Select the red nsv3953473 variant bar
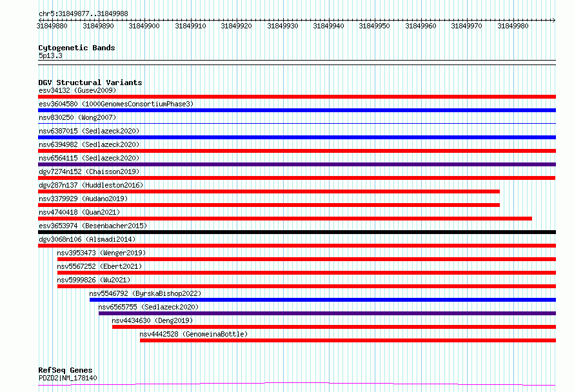574x392 pixels. pyautogui.click(x=307, y=259)
